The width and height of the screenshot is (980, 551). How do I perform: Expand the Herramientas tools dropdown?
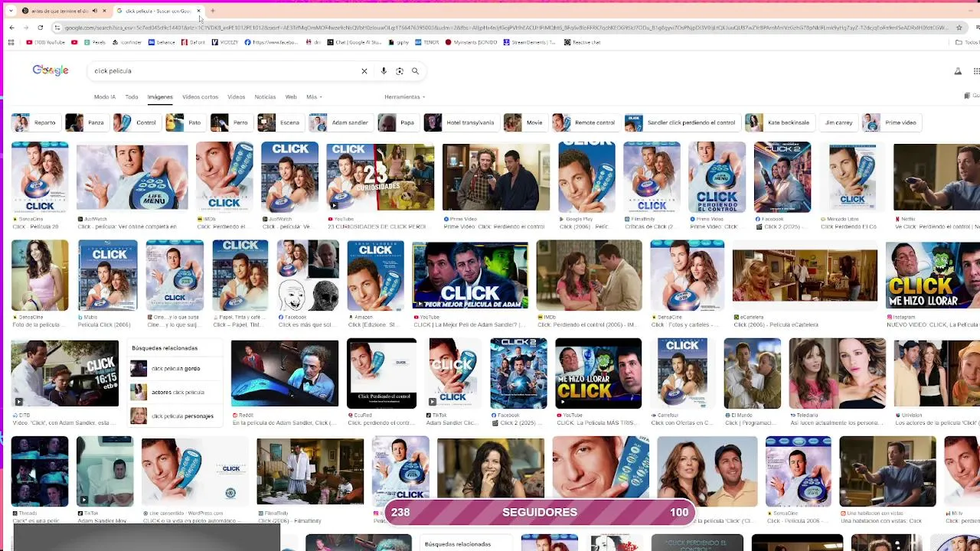[404, 97]
